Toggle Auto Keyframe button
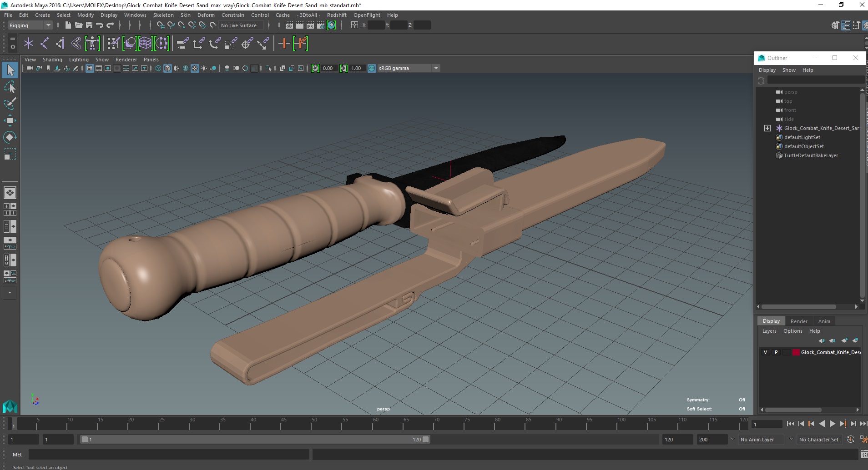The width and height of the screenshot is (868, 470). coord(851,440)
